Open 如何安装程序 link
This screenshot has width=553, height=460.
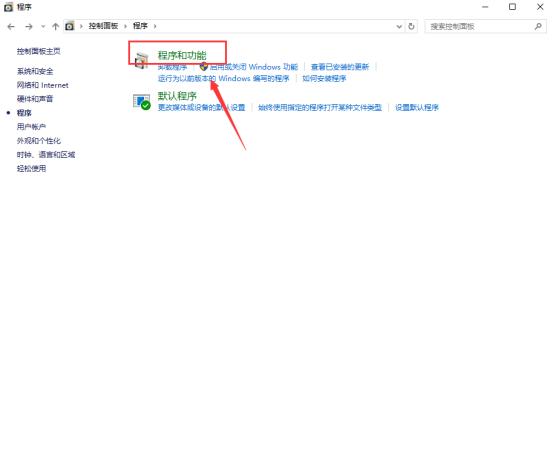(324, 78)
